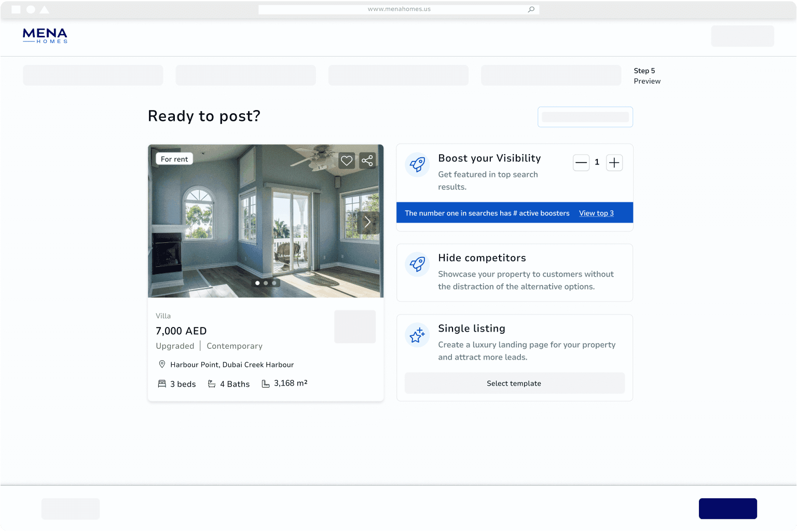The image size is (797, 532).
Task: Click the MENA Homes logo
Action: click(x=45, y=36)
